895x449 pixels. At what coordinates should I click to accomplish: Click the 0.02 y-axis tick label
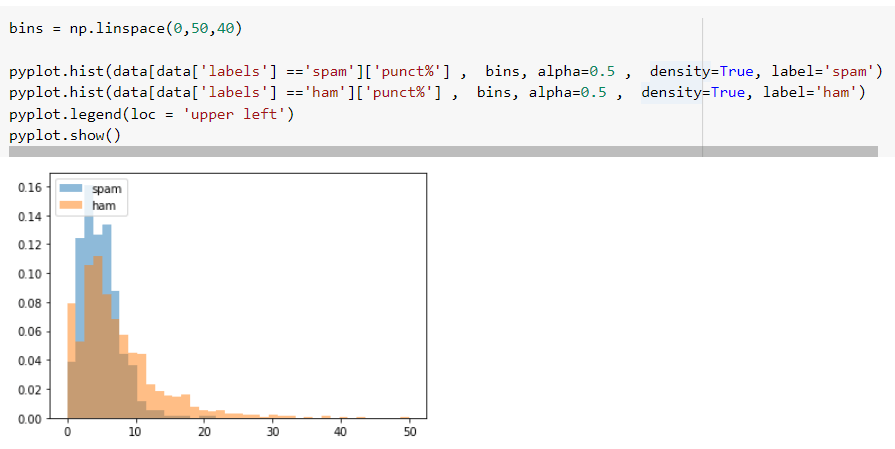click(x=30, y=390)
